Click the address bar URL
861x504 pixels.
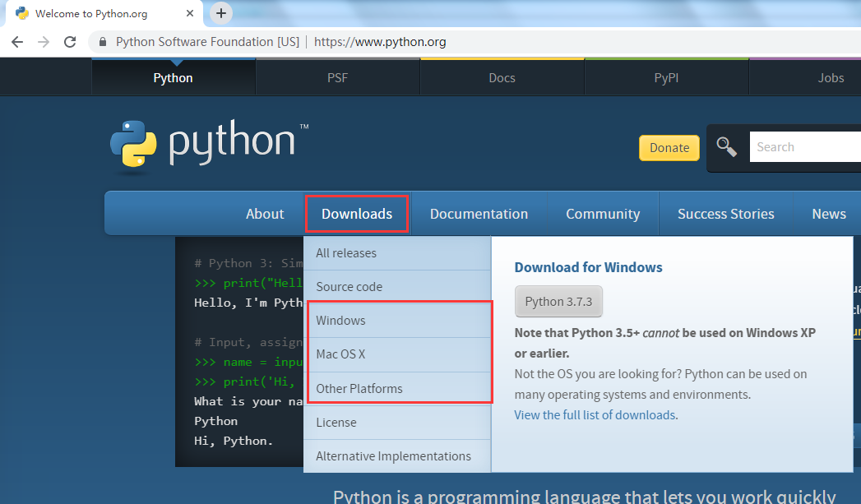pos(380,42)
